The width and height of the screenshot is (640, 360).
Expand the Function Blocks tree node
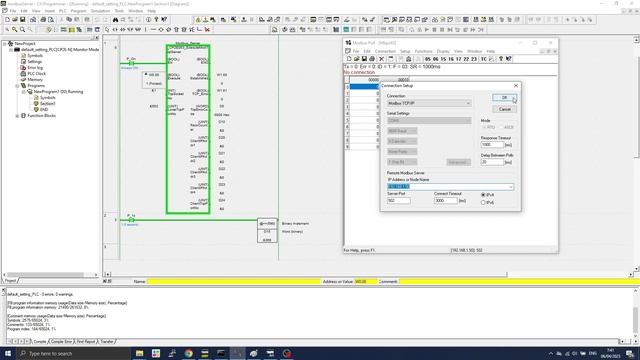(x=17, y=116)
